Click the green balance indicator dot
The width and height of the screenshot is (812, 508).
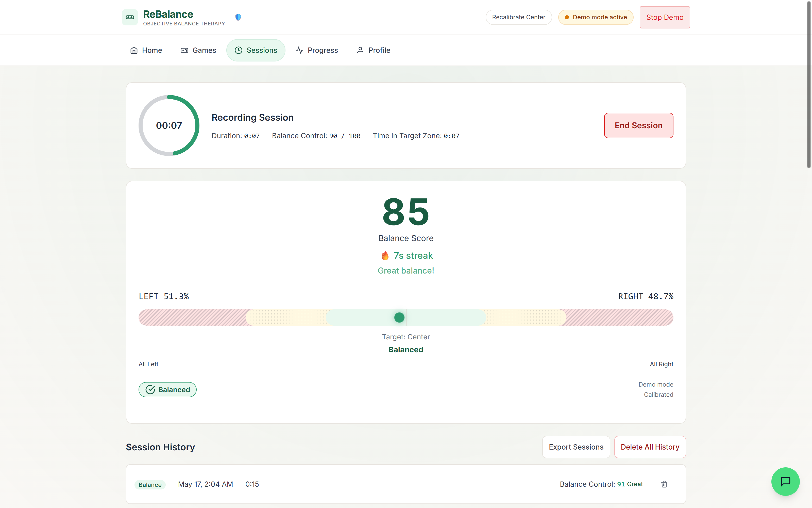click(x=399, y=317)
